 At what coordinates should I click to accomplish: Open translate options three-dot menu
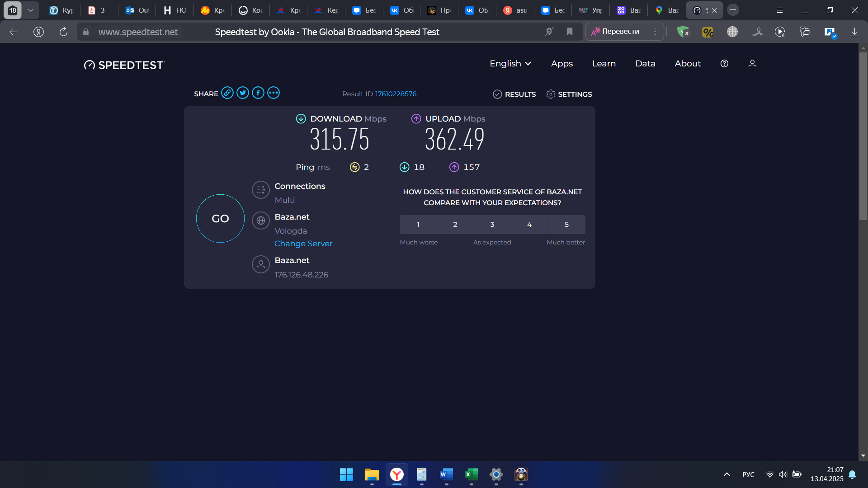(655, 32)
